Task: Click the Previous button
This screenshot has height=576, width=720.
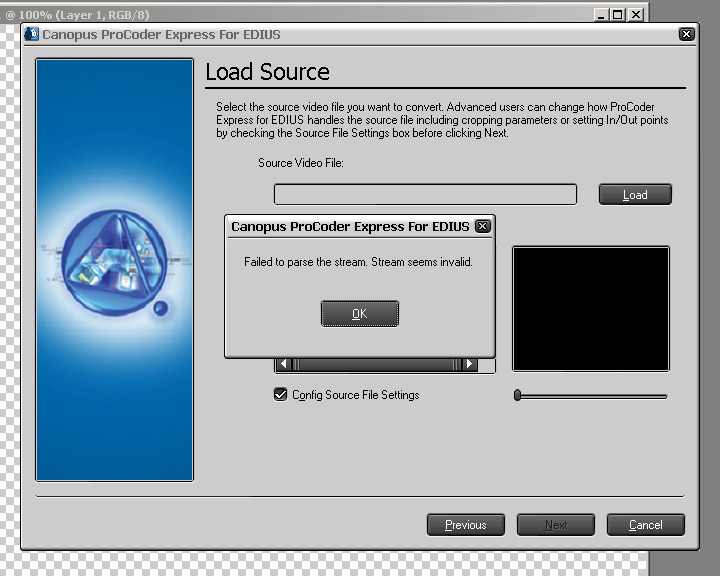Action: (x=466, y=525)
